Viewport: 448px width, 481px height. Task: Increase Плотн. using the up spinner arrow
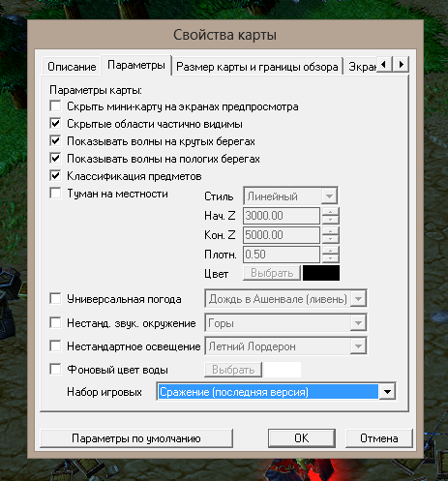[330, 251]
